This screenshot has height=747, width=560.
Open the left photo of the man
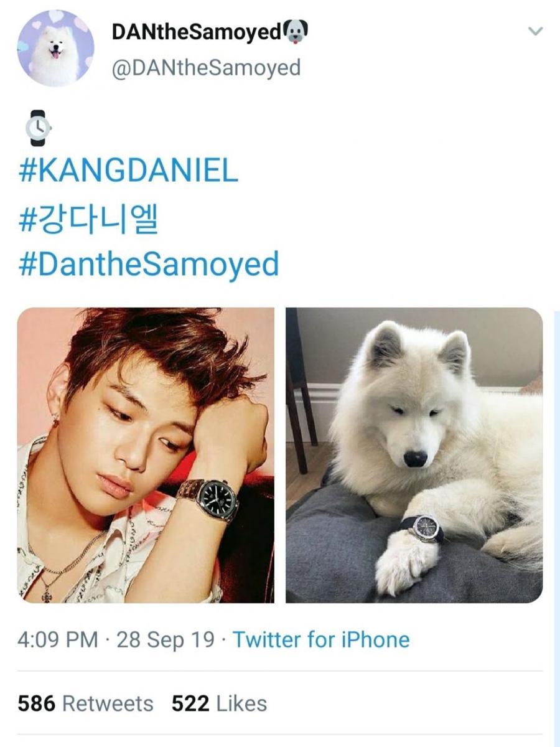[146, 455]
